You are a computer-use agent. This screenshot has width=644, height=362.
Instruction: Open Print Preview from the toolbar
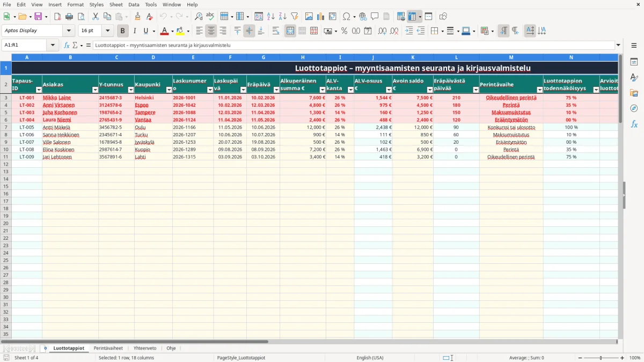80,17
